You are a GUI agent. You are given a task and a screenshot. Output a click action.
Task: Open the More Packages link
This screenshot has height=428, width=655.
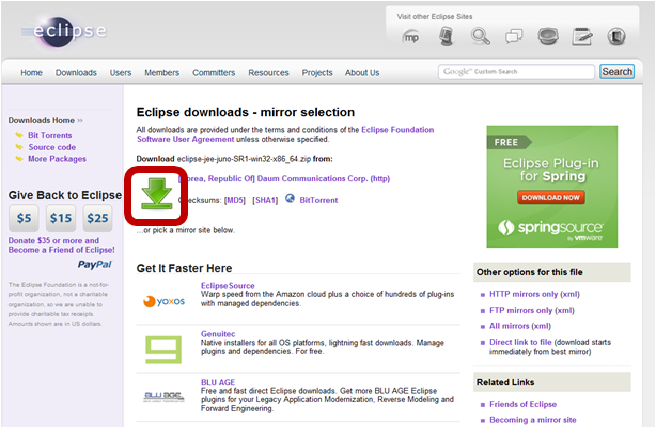click(57, 159)
